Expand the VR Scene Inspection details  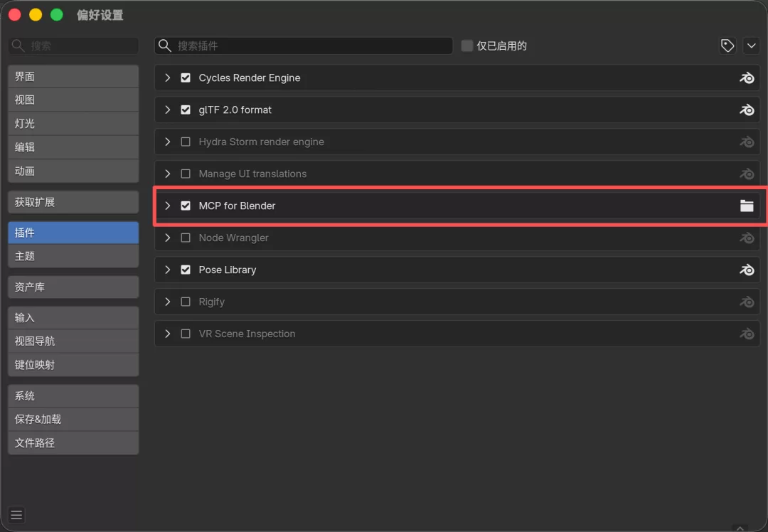click(x=168, y=334)
